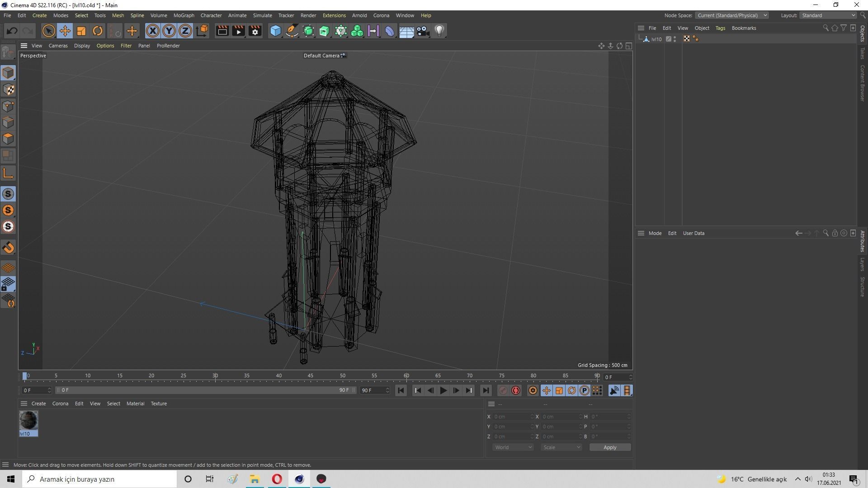Open viewport hamburger menu
868x488 pixels.
[x=24, y=46]
